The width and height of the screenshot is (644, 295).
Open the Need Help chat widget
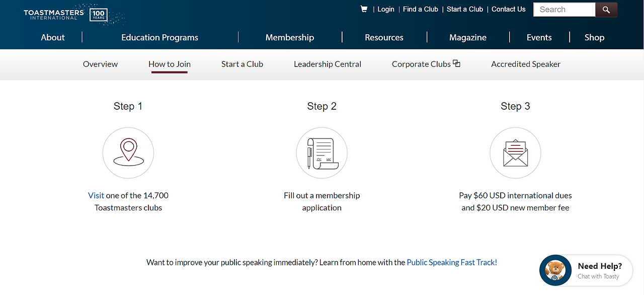(586, 271)
